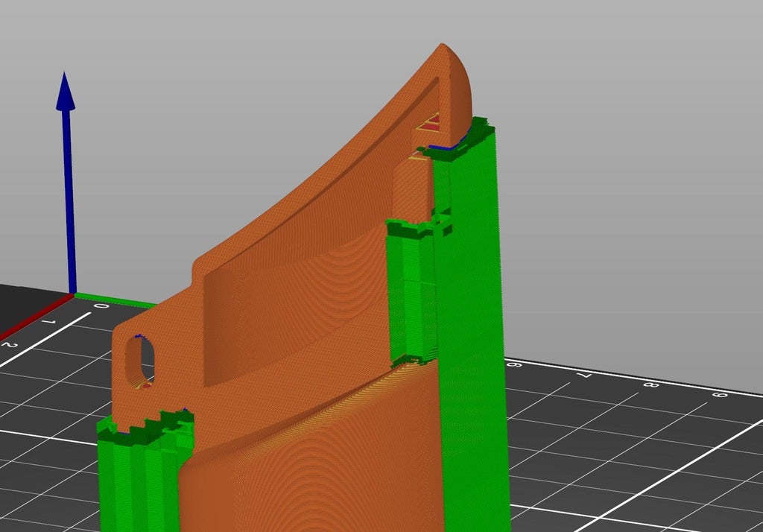Click the grid label 8 on the bed
The width and height of the screenshot is (763, 532).
tap(649, 385)
